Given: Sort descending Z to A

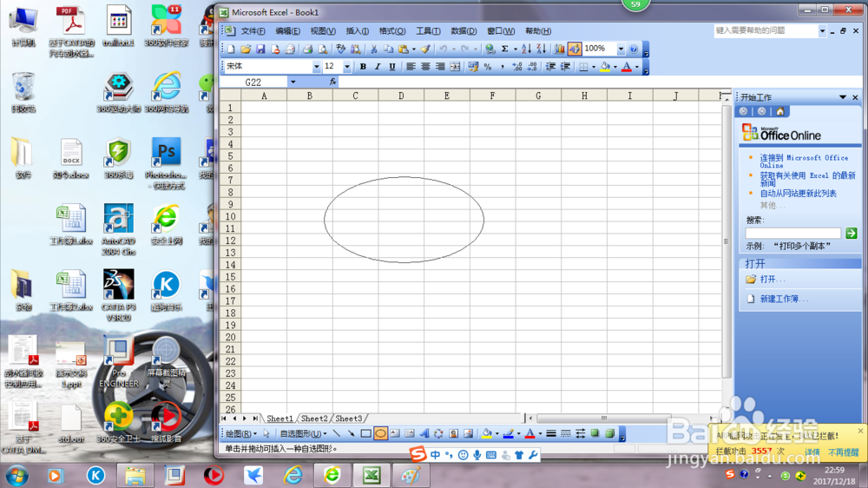Looking at the screenshot, I should [x=541, y=49].
